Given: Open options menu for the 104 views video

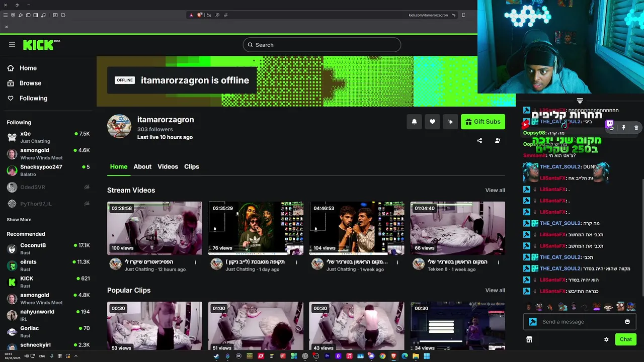Looking at the screenshot, I should pyautogui.click(x=397, y=262).
